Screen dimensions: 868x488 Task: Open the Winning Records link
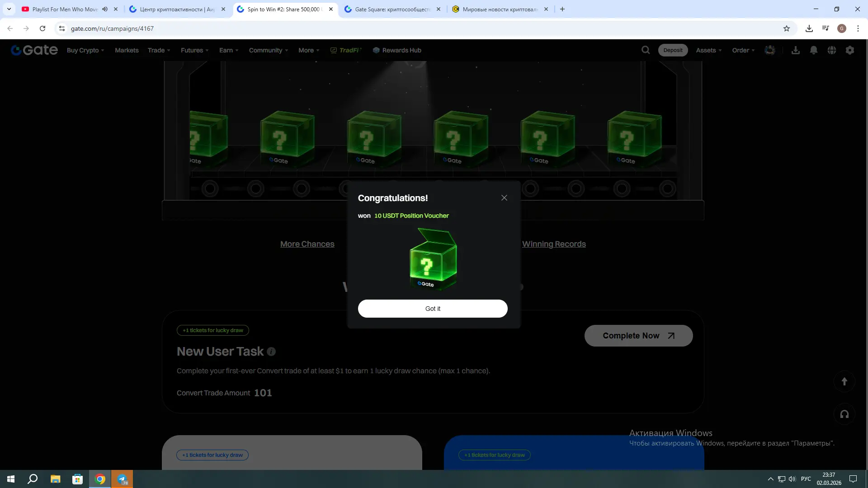pyautogui.click(x=554, y=244)
